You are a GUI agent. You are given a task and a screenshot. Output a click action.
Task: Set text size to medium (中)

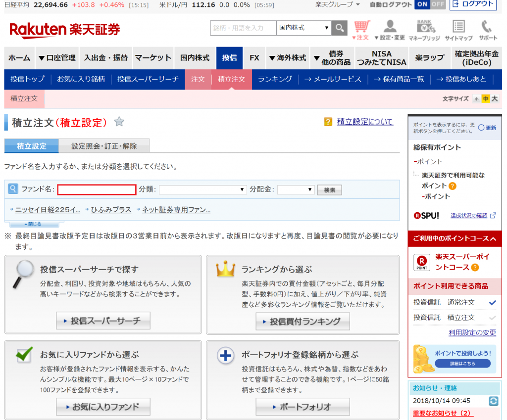(485, 99)
